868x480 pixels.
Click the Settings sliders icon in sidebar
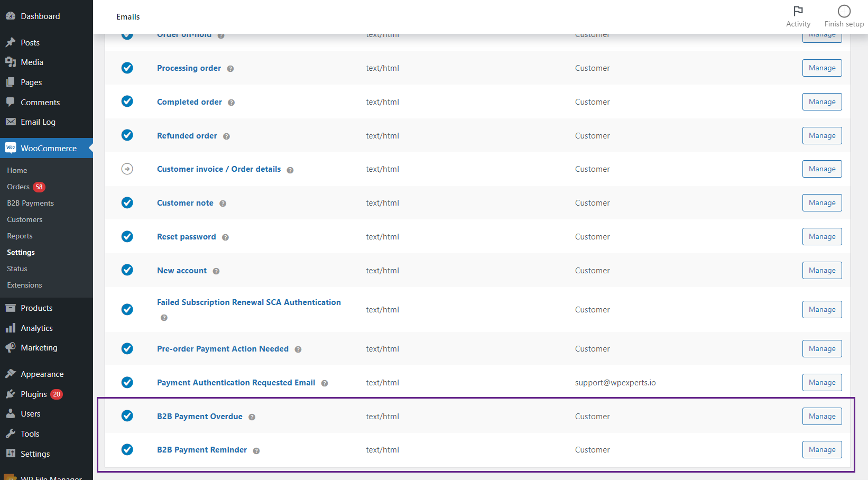pyautogui.click(x=11, y=454)
